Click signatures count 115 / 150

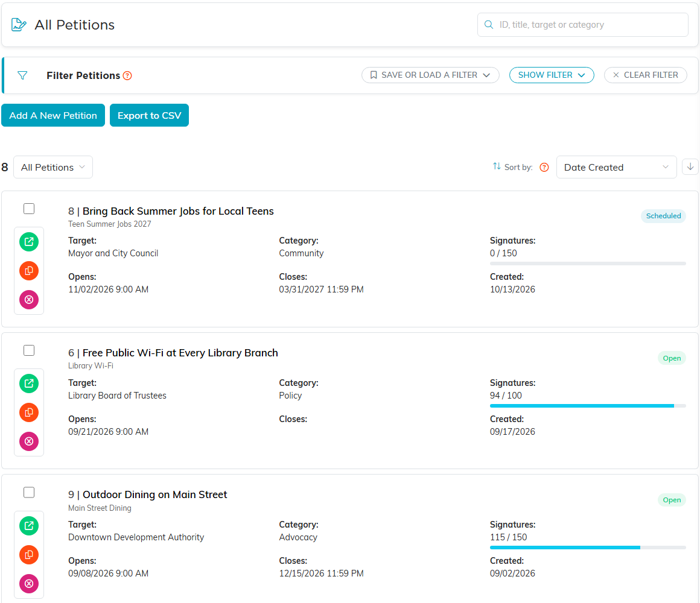pyautogui.click(x=508, y=537)
